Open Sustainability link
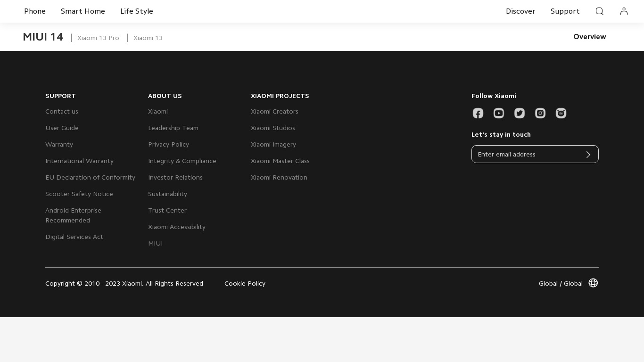The image size is (644, 362). [x=167, y=194]
